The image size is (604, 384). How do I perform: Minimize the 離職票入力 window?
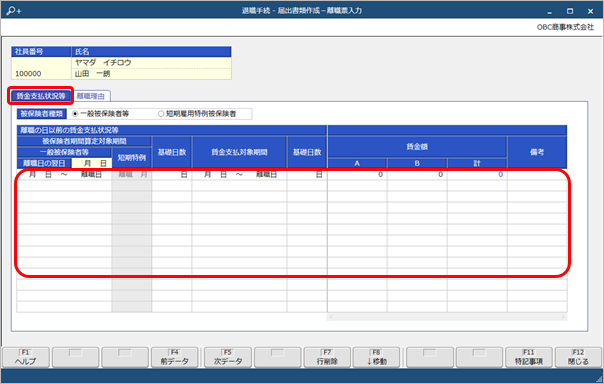click(x=550, y=11)
